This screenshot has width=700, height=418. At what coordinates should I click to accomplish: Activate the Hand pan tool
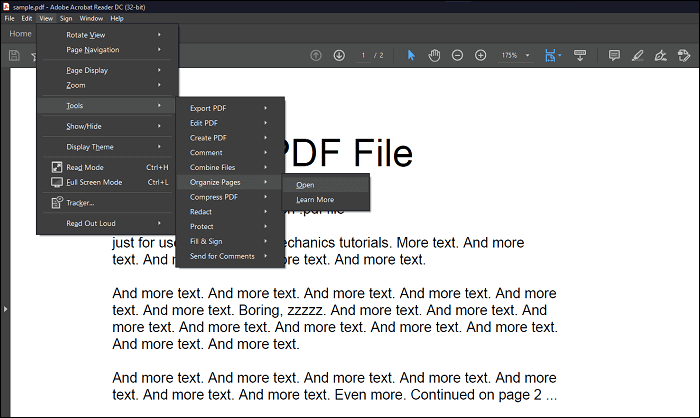(434, 55)
